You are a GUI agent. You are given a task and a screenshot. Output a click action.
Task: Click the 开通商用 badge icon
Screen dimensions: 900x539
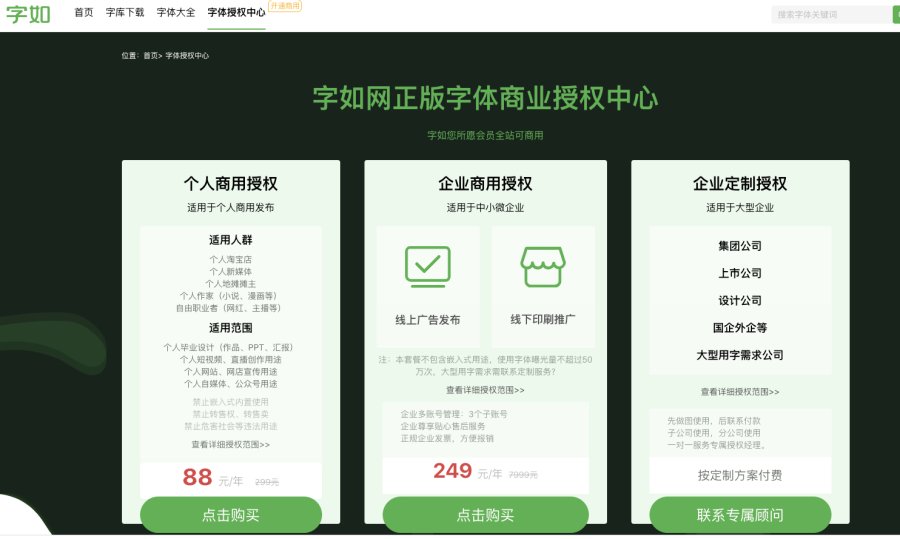click(285, 6)
